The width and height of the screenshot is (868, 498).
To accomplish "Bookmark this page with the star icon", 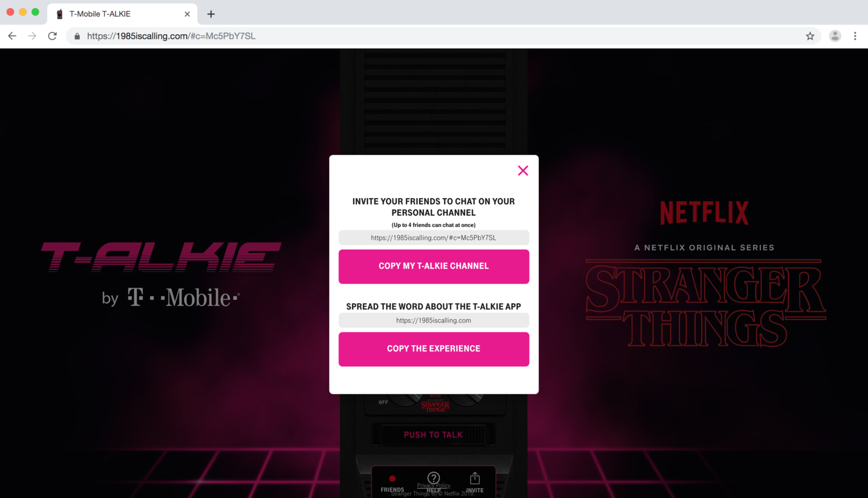I will pos(810,36).
